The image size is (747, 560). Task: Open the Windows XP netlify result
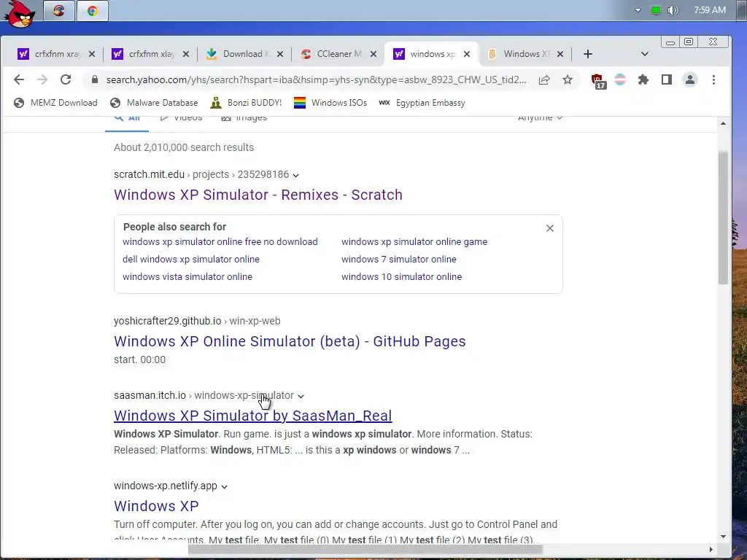coord(156,506)
